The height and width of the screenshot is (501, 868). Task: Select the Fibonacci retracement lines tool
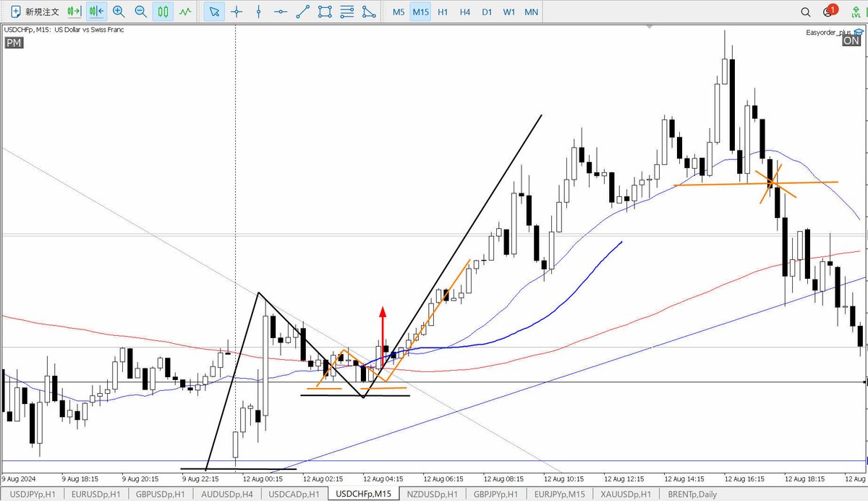coord(348,12)
